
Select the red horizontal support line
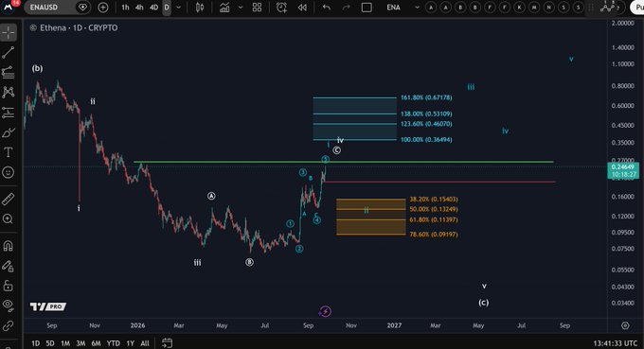click(x=439, y=182)
